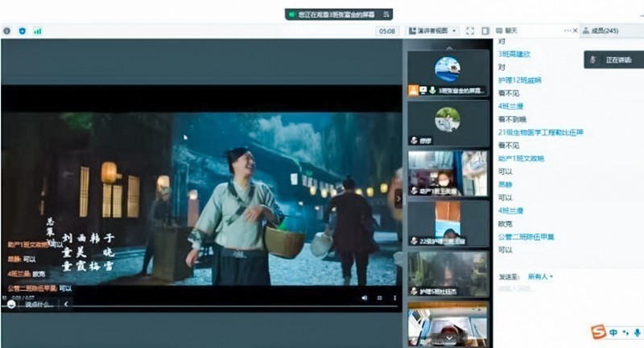Viewport: 644px width, 348px height.
Task: Click the chat sender name starting 护理12班
Action: (x=519, y=80)
